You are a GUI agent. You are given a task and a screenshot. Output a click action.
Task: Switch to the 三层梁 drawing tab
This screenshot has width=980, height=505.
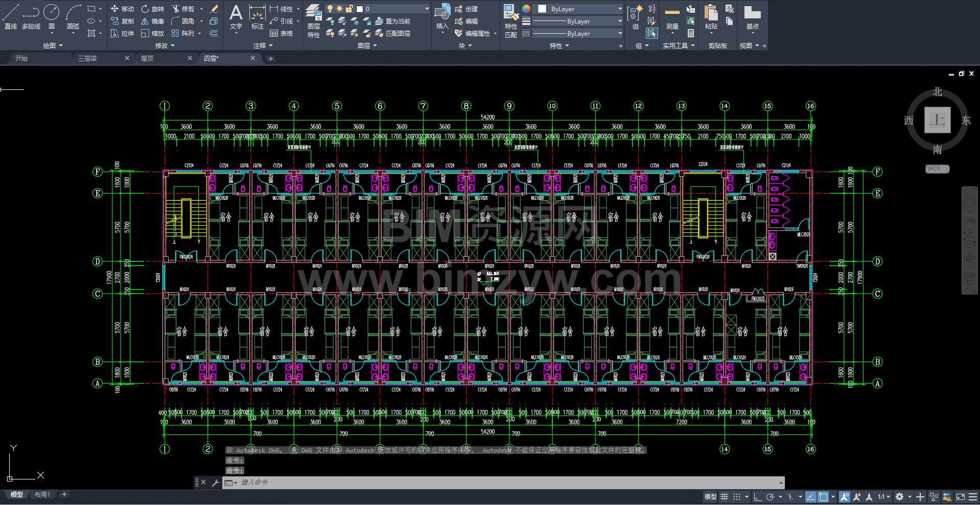[87, 59]
